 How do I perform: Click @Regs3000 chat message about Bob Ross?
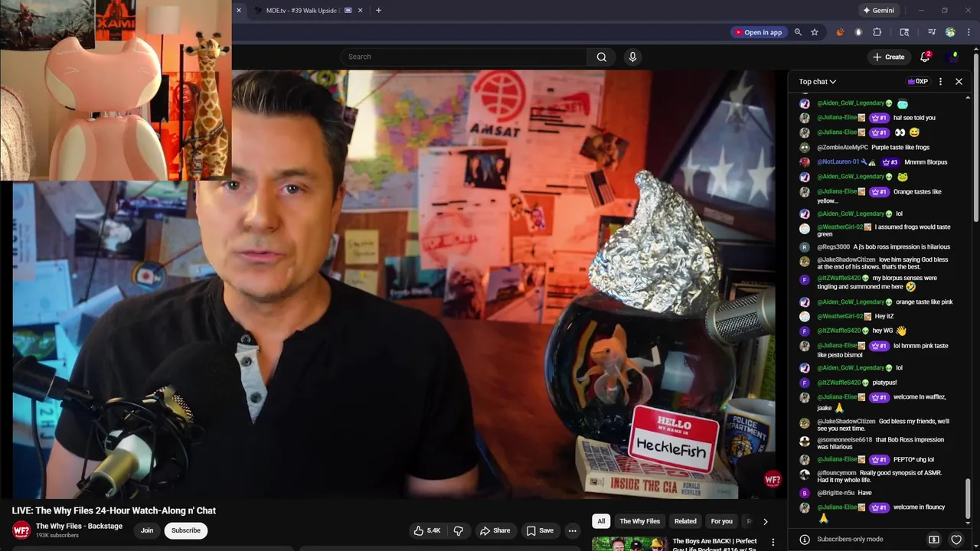point(902,246)
